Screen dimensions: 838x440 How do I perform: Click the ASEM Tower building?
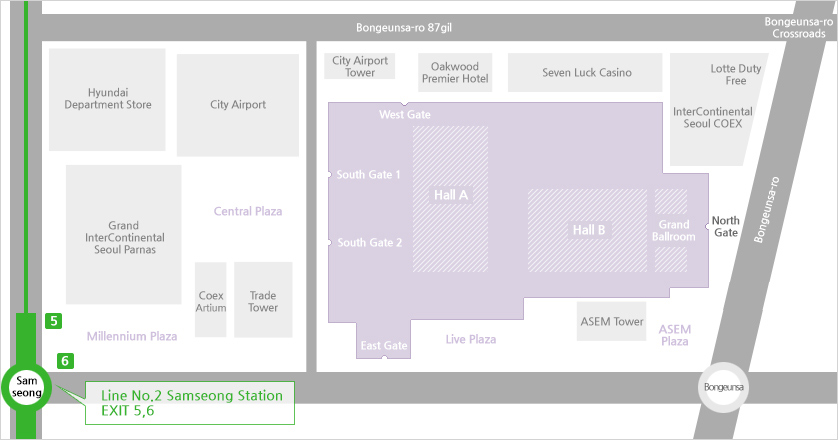[611, 321]
